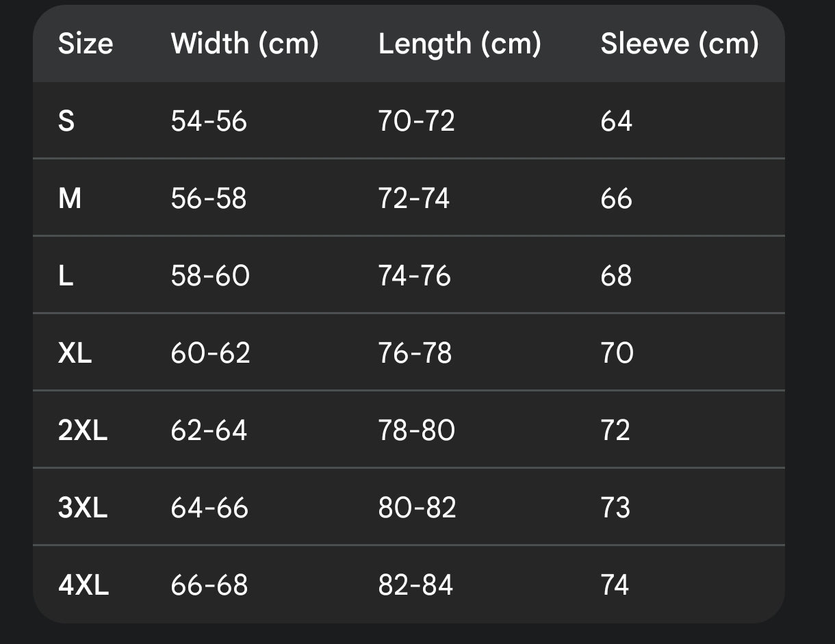This screenshot has height=644, width=835.
Task: Click the Width (cm) column header
Action: pyautogui.click(x=245, y=44)
